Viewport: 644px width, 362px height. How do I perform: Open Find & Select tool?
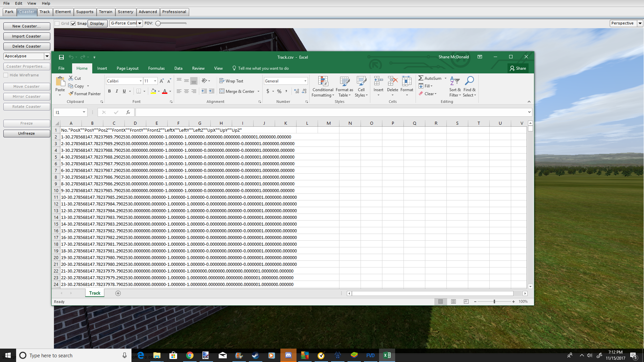469,86
